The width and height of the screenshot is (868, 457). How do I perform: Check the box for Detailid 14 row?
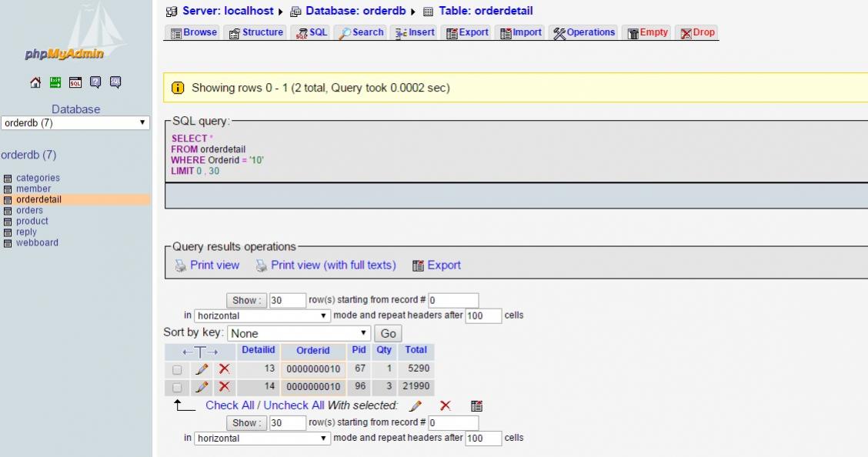178,387
